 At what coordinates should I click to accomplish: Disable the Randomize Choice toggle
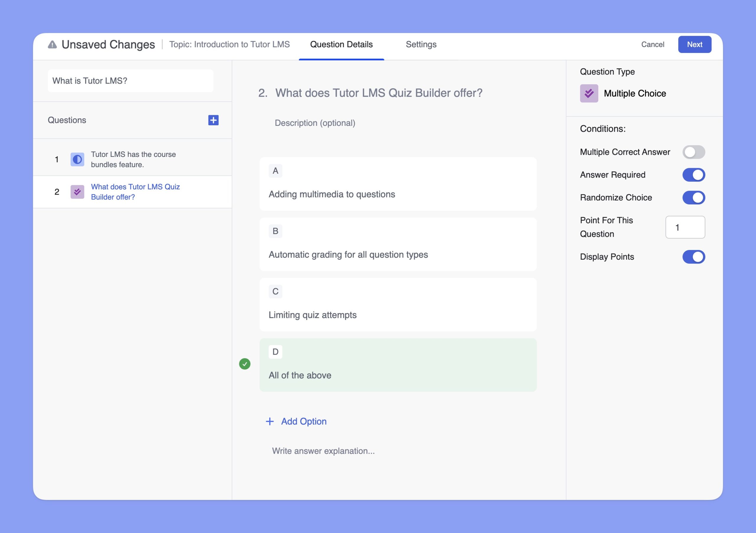693,198
